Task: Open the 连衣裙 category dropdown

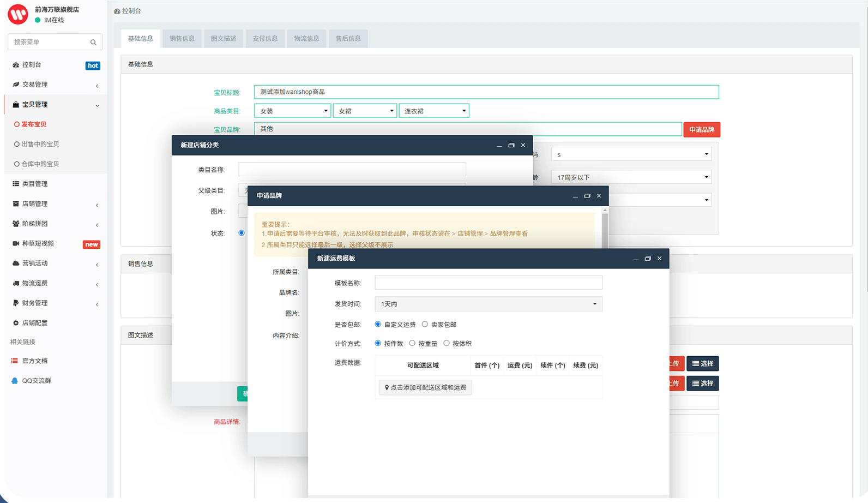Action: click(x=433, y=111)
